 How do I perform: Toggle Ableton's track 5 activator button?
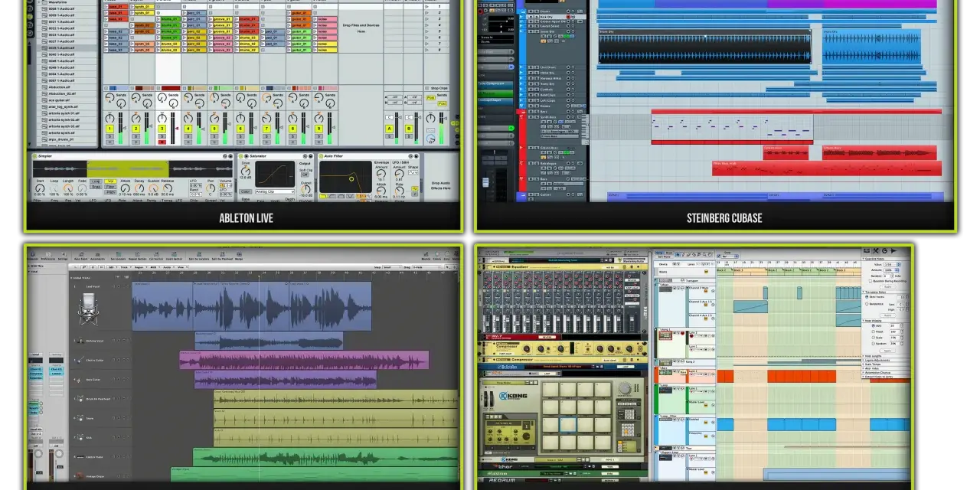coord(214,129)
